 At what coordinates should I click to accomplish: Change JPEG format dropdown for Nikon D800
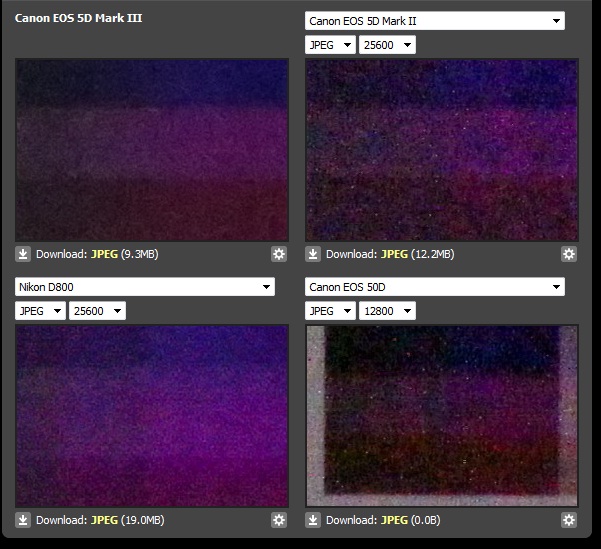(x=40, y=311)
